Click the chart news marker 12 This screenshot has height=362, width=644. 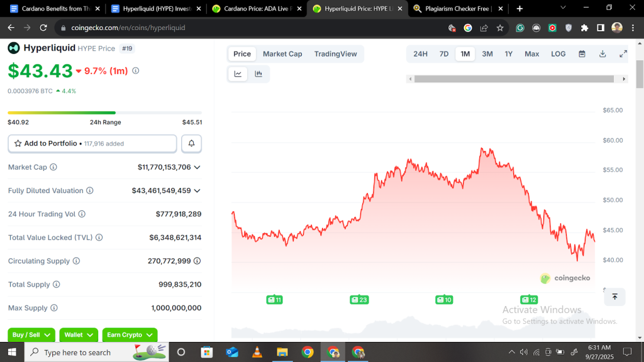tap(529, 300)
